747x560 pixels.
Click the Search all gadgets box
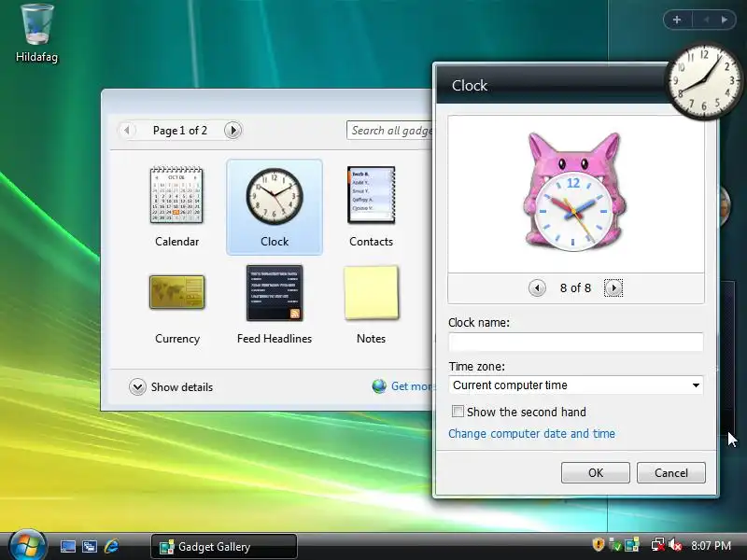point(389,131)
